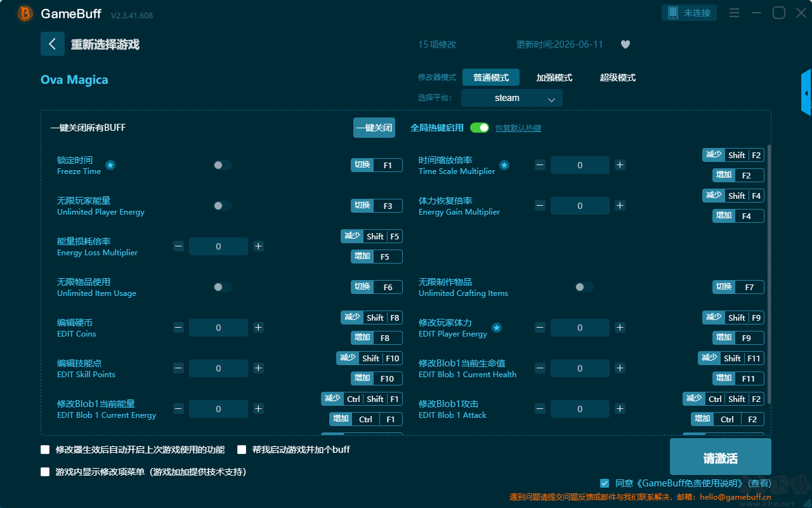Increase Energy Gain Multiplier value
This screenshot has height=508, width=812.
click(620, 206)
